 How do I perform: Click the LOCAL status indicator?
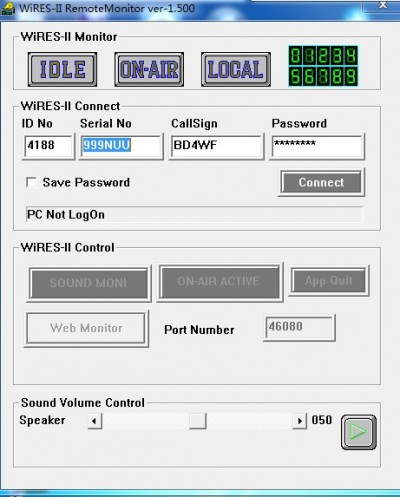pos(236,69)
